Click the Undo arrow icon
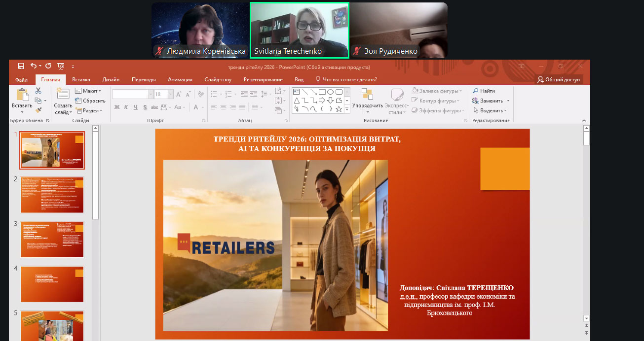This screenshot has width=644, height=341. [x=34, y=66]
